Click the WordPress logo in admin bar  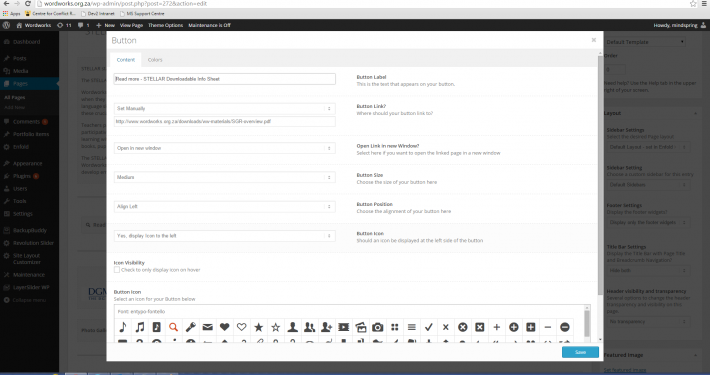tap(6, 25)
